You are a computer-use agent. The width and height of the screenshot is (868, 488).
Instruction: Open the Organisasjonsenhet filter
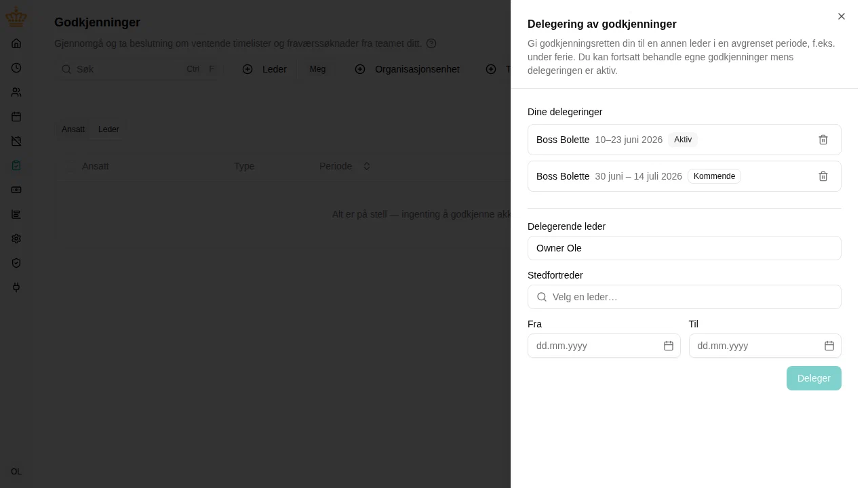(408, 69)
